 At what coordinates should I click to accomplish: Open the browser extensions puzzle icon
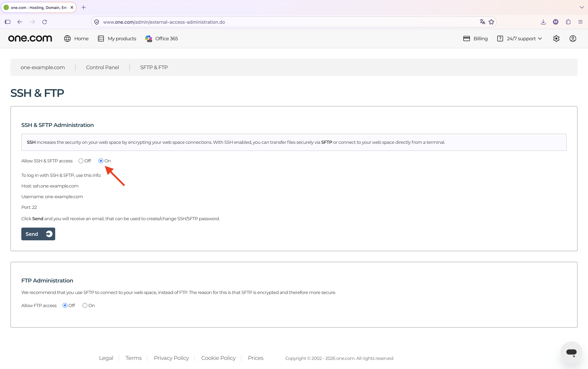pos(568,22)
